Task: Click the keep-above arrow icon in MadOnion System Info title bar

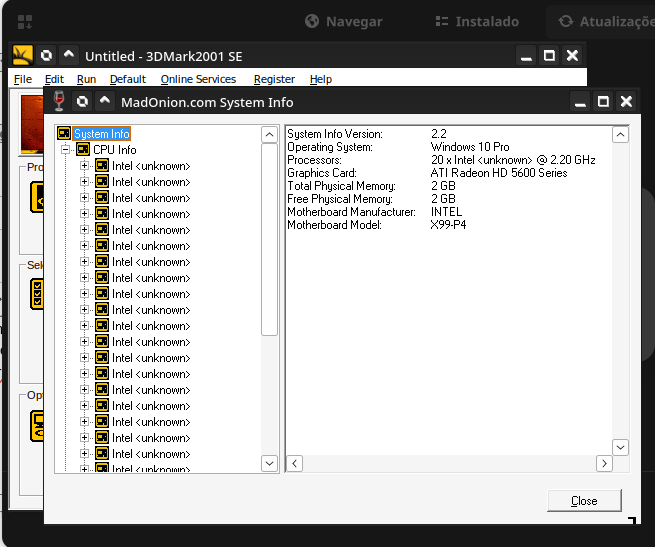Action: coord(105,101)
